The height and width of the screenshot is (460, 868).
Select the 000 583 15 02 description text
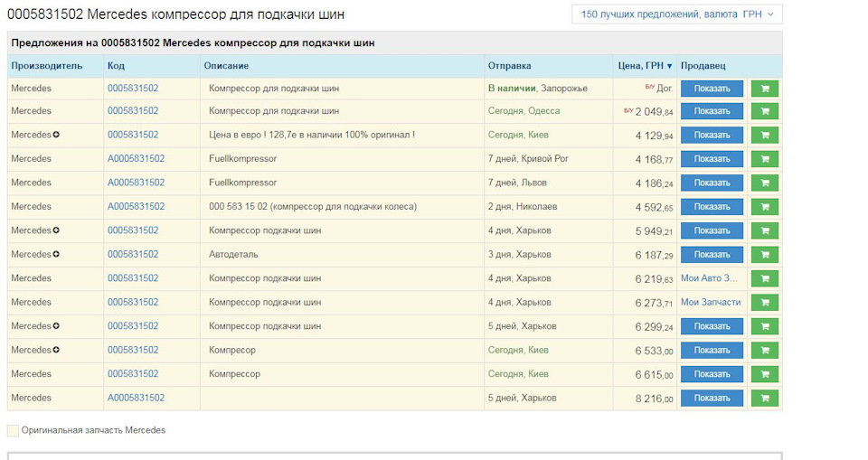(313, 206)
